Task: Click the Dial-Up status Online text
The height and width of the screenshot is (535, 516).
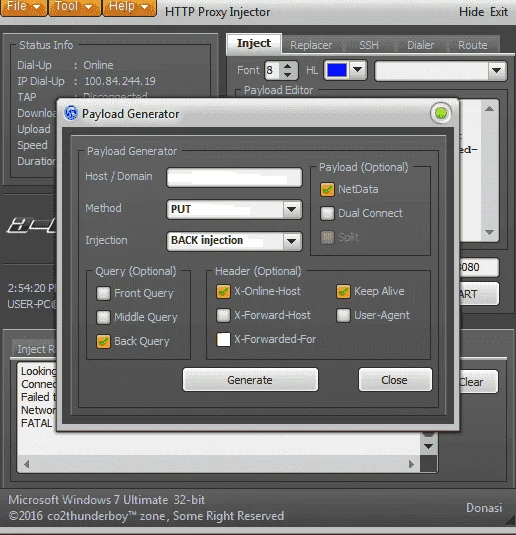Action: pos(98,65)
